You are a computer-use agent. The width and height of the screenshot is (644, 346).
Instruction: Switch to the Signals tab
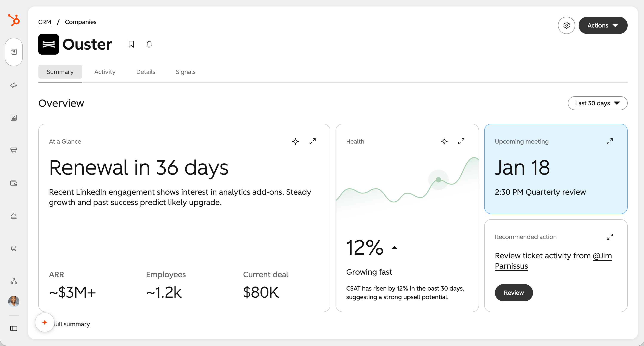click(185, 72)
